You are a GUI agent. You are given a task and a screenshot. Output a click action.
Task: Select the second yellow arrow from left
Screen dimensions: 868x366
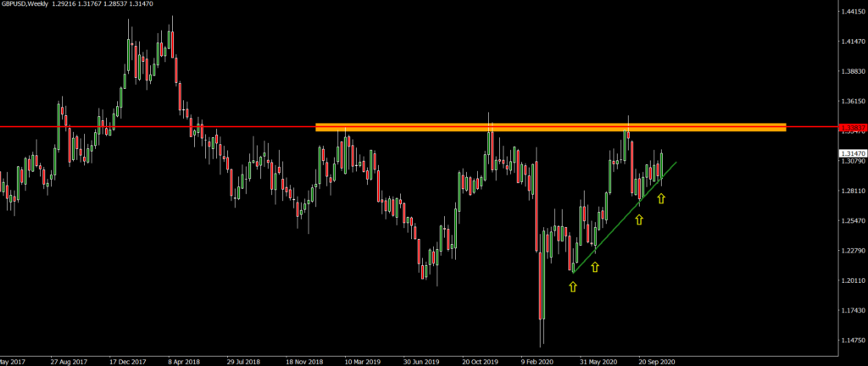(x=595, y=267)
